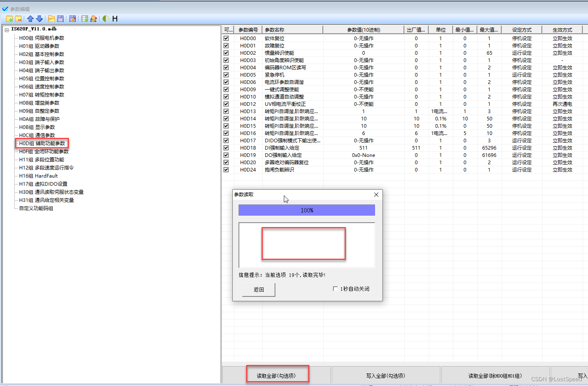Open H11组 多段位置功能 group

(41, 160)
